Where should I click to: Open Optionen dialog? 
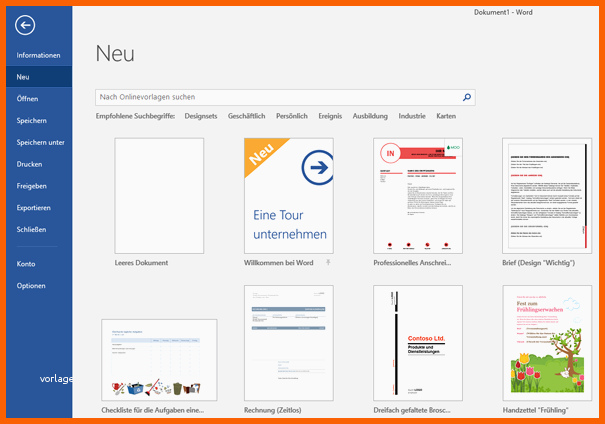(39, 286)
